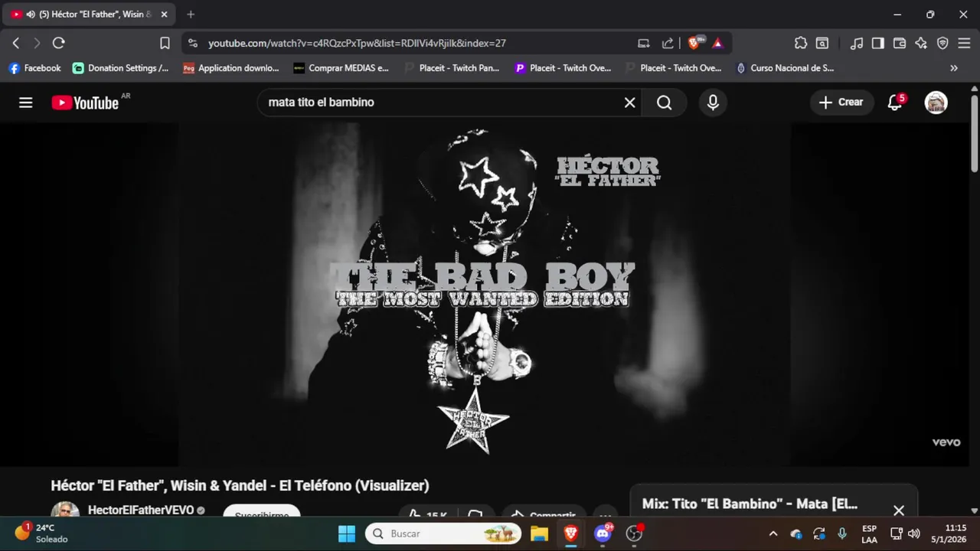The width and height of the screenshot is (980, 551).
Task: Click the install app icon in address bar
Action: pyautogui.click(x=644, y=44)
